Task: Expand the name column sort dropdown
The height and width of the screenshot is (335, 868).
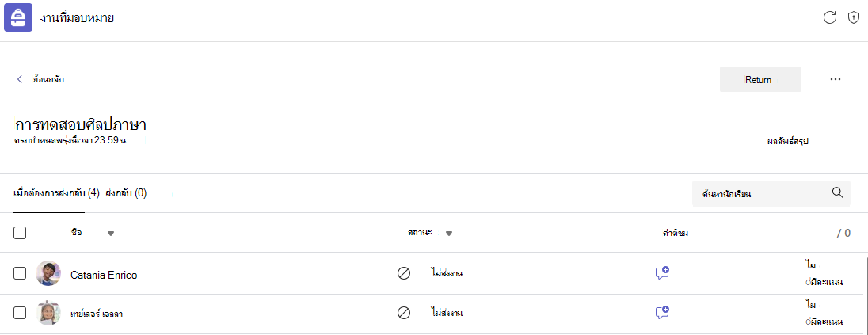Action: 111,234
